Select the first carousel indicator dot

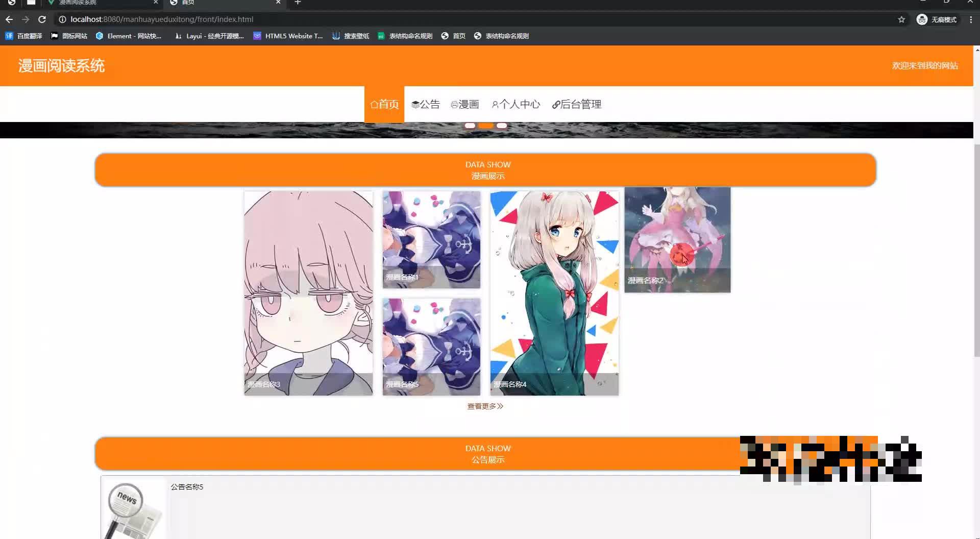pos(470,126)
